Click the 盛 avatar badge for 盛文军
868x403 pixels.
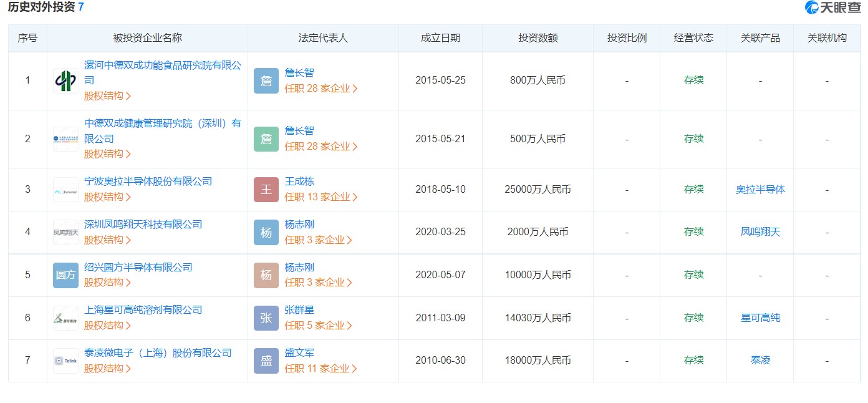pyautogui.click(x=266, y=361)
